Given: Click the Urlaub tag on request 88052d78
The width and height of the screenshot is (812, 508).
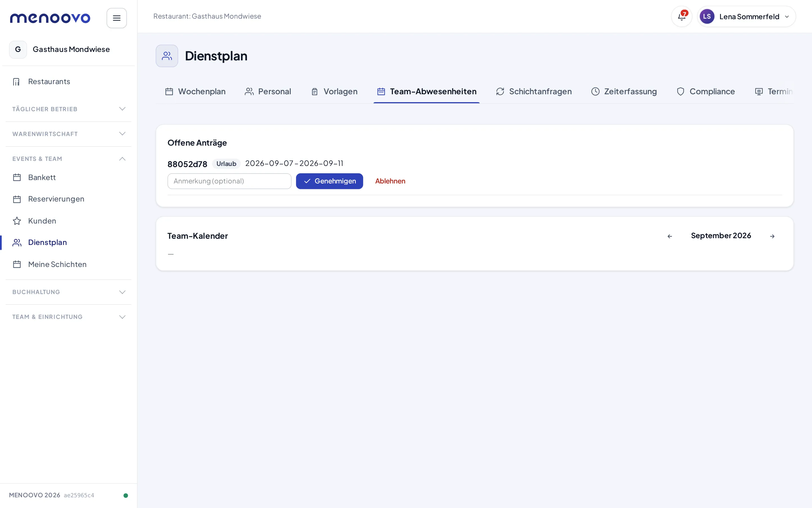Looking at the screenshot, I should [x=226, y=164].
